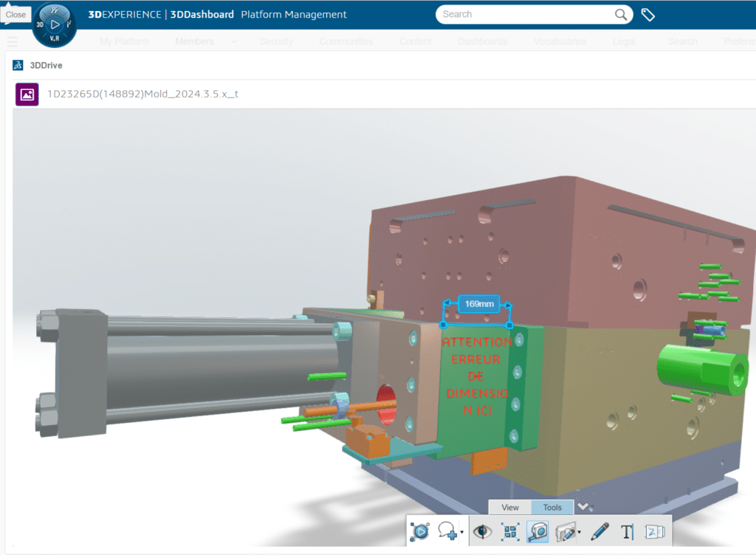This screenshot has width=756, height=555.
Task: Click the 2D slide/capture icon
Action: [655, 531]
